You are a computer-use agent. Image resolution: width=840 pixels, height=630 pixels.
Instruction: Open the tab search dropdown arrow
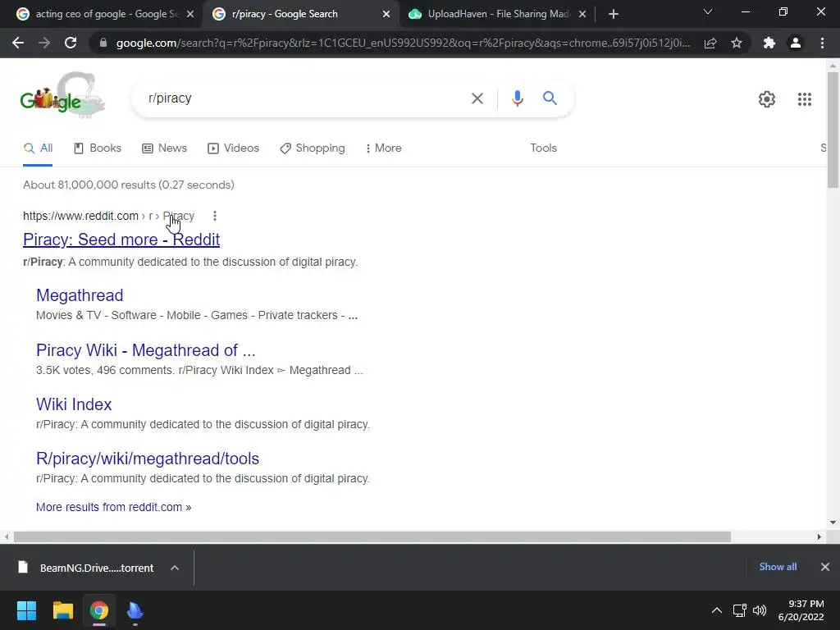pos(708,11)
